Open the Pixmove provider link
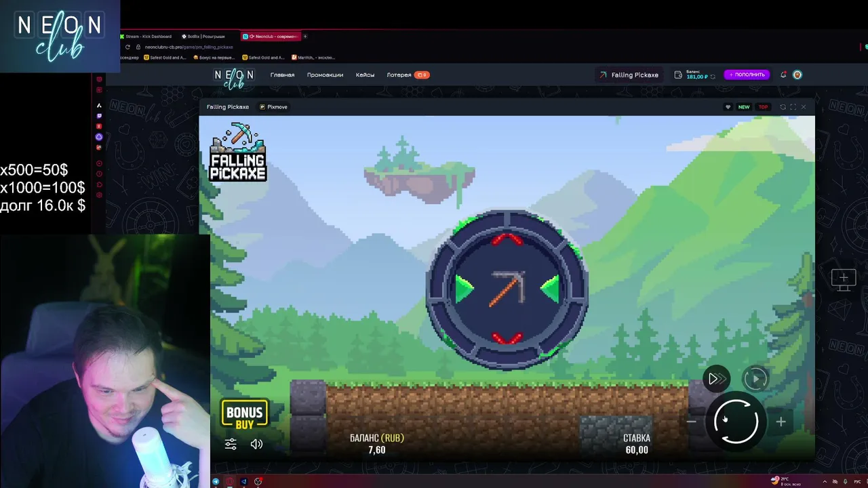Viewport: 868px width, 488px height. [274, 107]
